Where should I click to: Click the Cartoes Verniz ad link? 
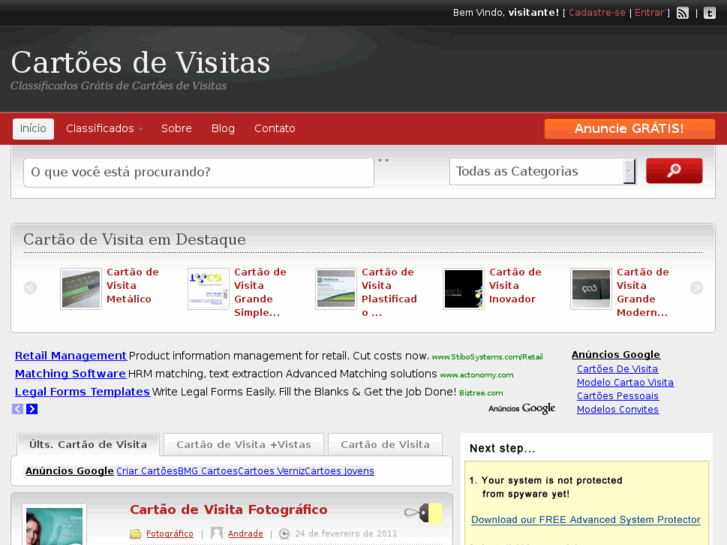[x=271, y=471]
